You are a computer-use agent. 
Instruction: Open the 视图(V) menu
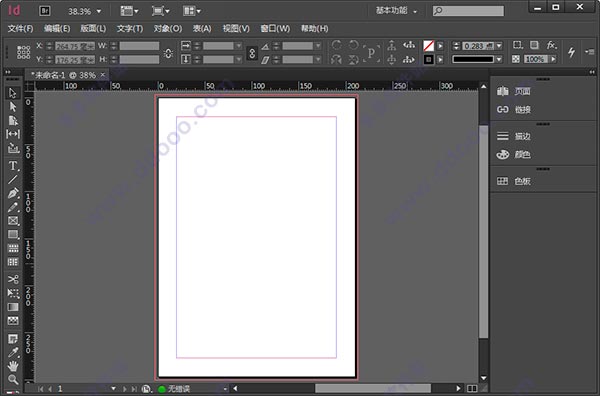236,29
